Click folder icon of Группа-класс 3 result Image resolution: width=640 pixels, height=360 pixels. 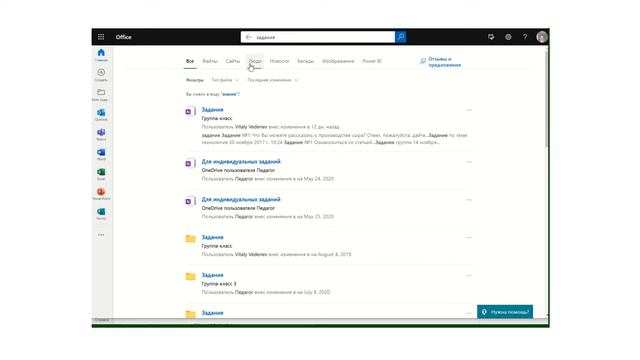(190, 276)
